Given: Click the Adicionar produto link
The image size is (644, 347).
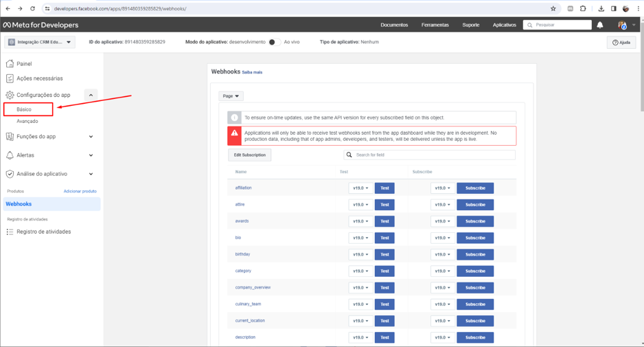Looking at the screenshot, I should (80, 191).
